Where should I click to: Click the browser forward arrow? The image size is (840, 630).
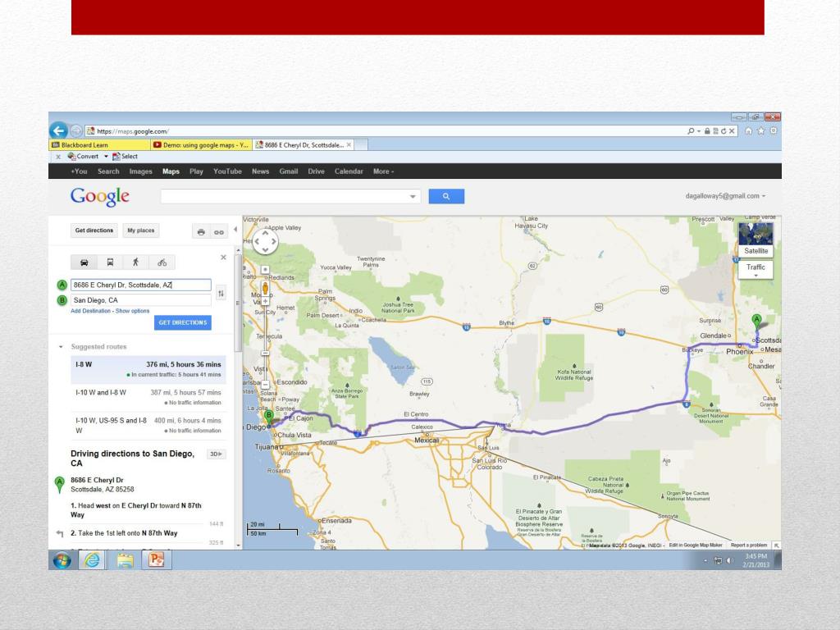(x=76, y=130)
